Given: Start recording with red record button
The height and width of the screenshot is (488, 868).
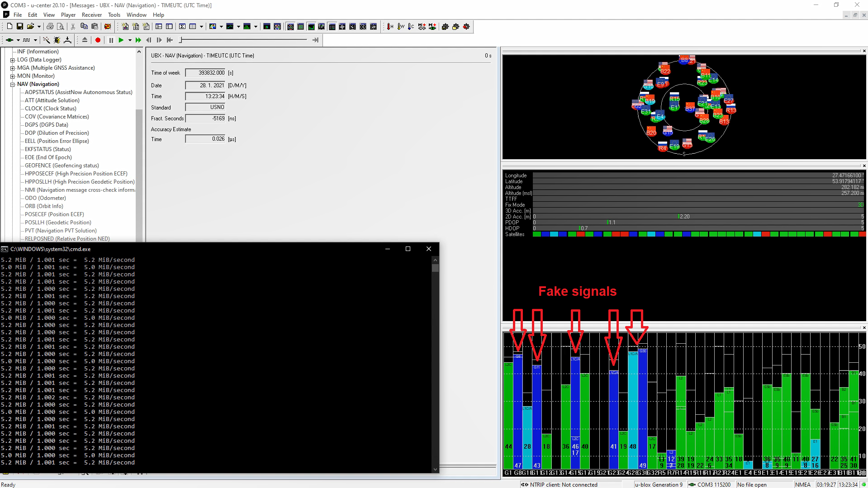Looking at the screenshot, I should pyautogui.click(x=98, y=40).
